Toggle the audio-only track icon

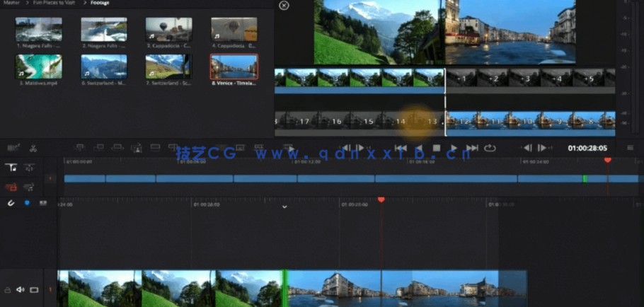click(29, 187)
